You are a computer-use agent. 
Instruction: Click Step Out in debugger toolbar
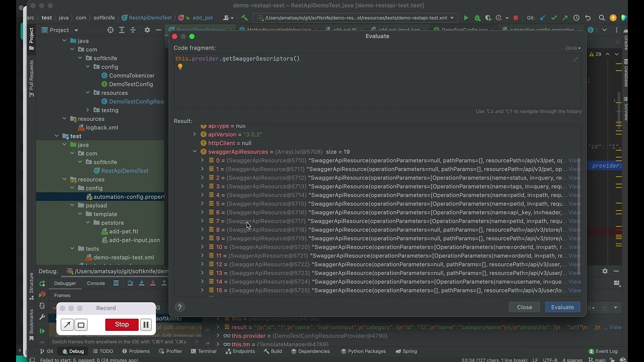(x=164, y=283)
